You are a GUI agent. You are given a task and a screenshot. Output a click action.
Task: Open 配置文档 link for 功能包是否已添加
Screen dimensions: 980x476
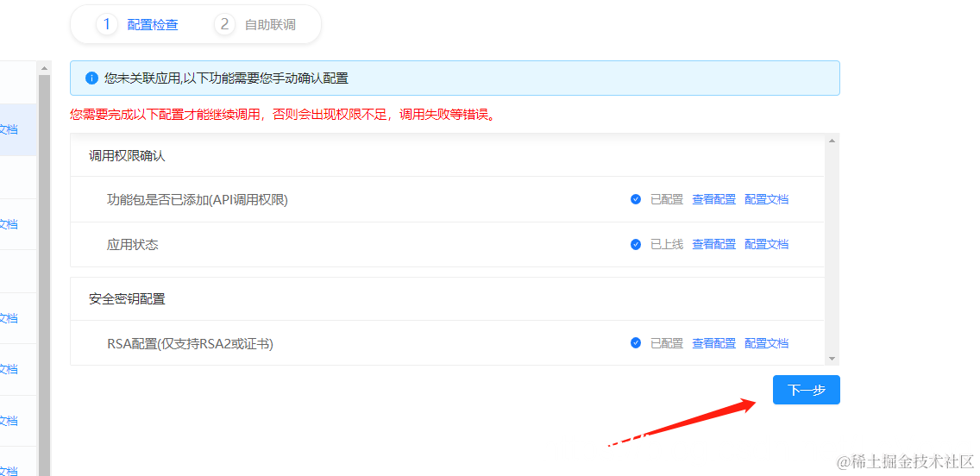pyautogui.click(x=766, y=199)
